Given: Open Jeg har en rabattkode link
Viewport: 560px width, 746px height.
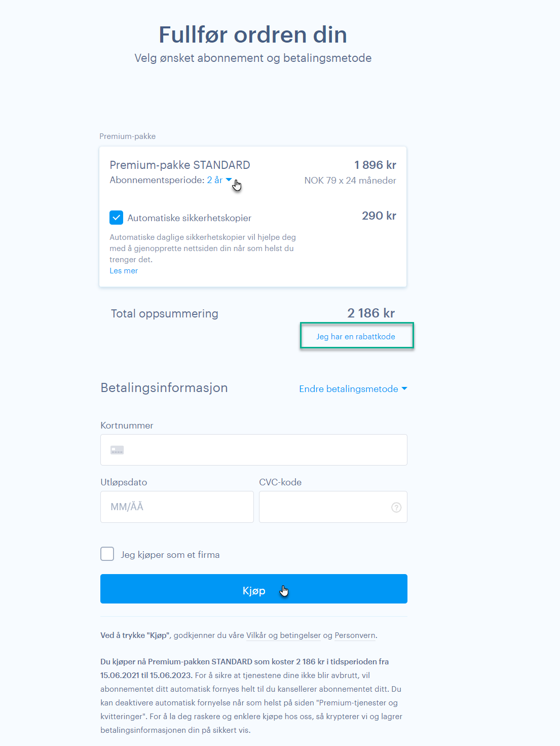Looking at the screenshot, I should (356, 337).
